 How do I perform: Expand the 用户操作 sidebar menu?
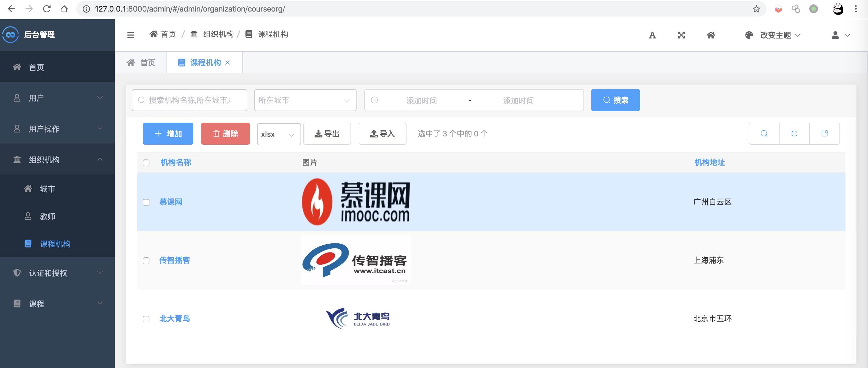pos(57,128)
